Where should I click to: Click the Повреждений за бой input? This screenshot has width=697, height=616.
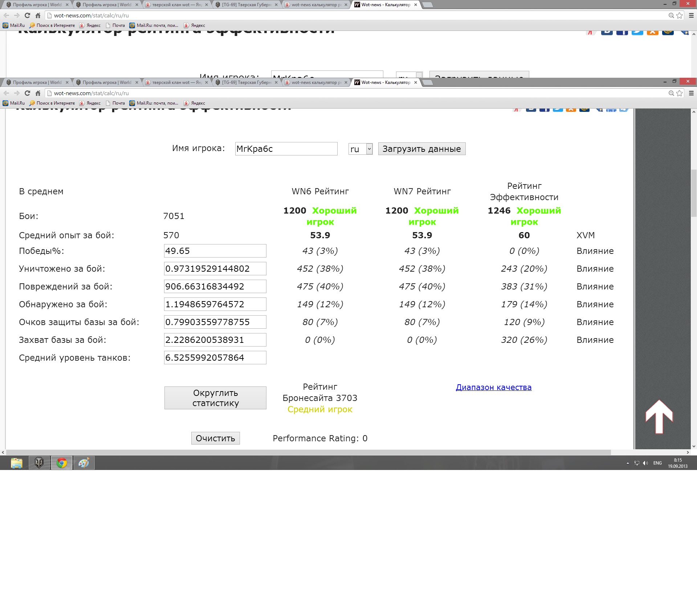(215, 287)
